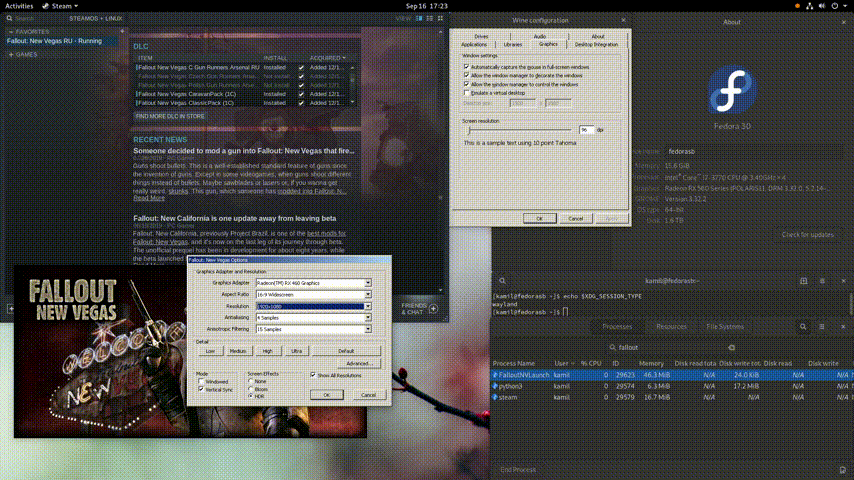Click the Steam icon in top bar
854x480 pixels.
[46, 6]
